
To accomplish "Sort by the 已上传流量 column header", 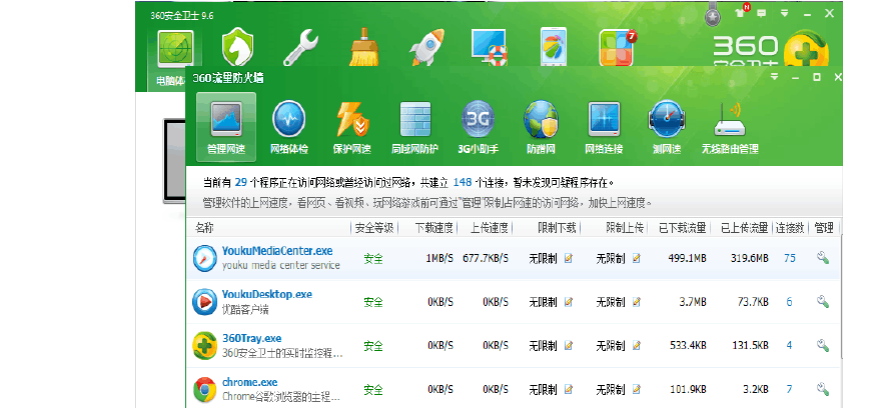I will pyautogui.click(x=744, y=229).
